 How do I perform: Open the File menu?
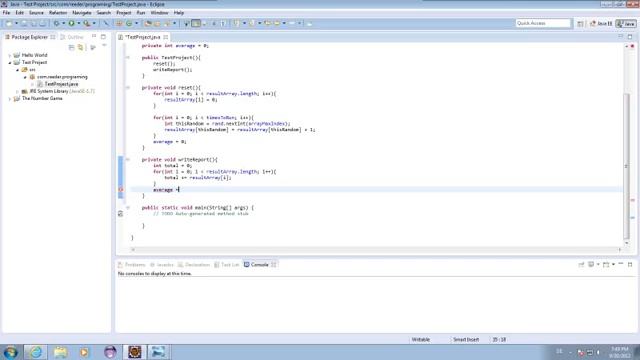click(7, 13)
